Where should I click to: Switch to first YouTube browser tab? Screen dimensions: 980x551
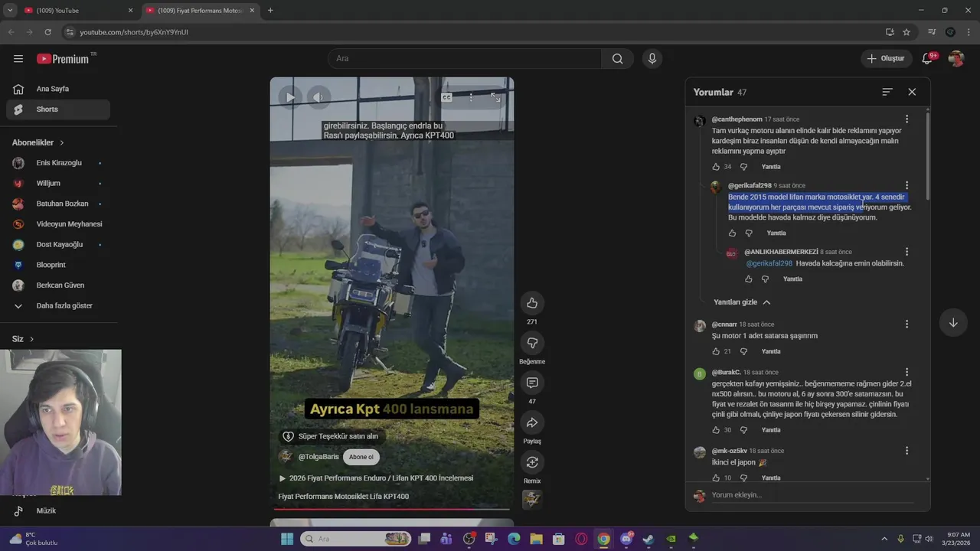pos(77,11)
